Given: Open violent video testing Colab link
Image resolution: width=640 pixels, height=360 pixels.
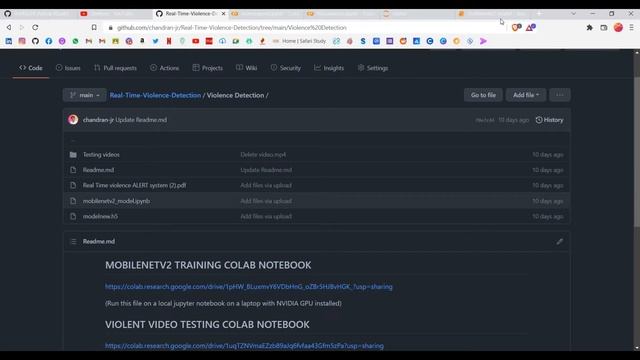Looking at the screenshot, I should click(x=244, y=346).
